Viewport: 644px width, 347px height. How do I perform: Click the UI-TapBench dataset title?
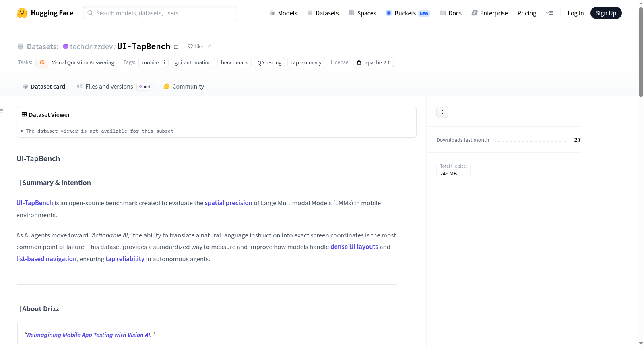point(144,46)
